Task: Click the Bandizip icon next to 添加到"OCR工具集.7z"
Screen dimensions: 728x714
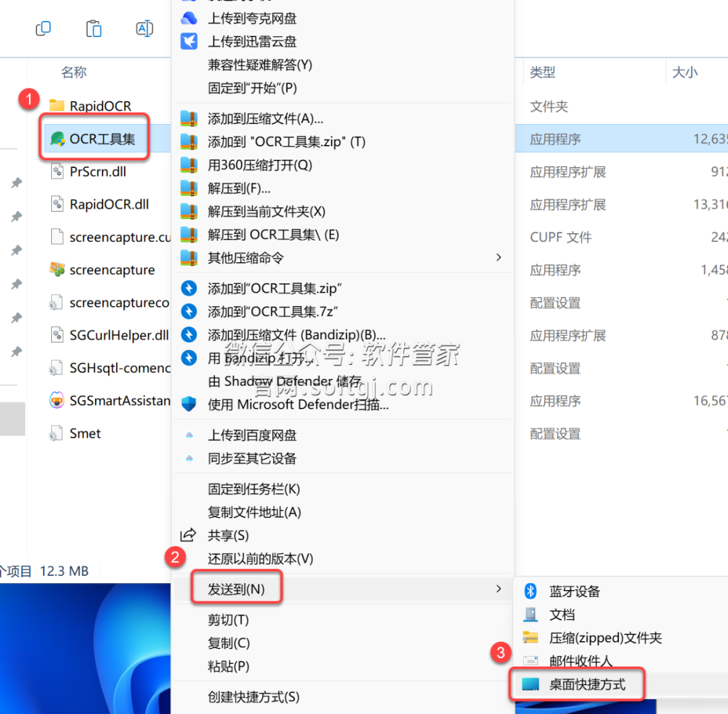Action: tap(189, 311)
